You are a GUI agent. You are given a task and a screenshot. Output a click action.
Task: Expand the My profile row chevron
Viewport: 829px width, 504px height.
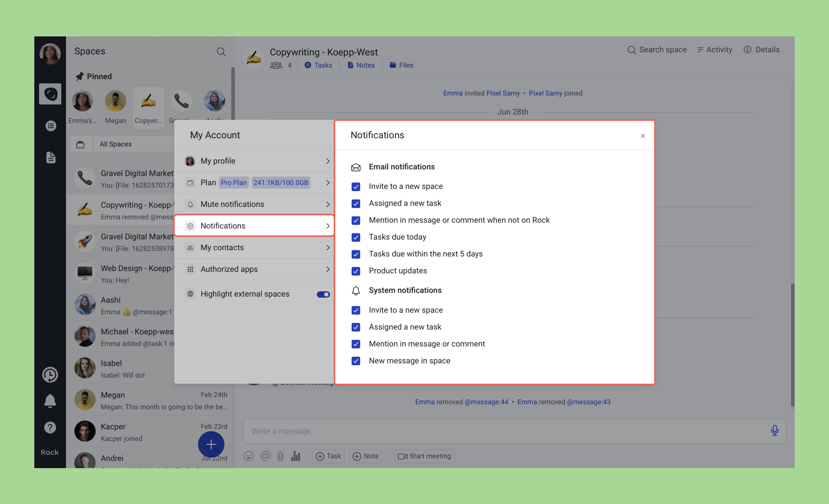tap(328, 161)
